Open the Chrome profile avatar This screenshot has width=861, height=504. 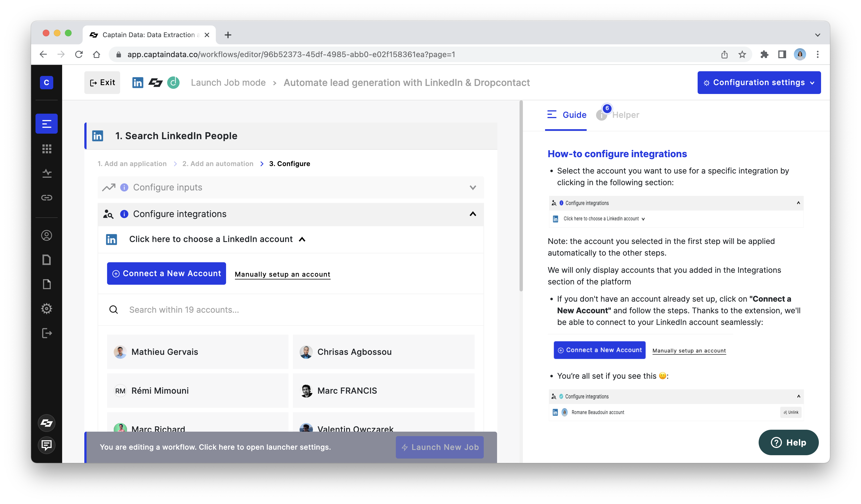click(800, 54)
